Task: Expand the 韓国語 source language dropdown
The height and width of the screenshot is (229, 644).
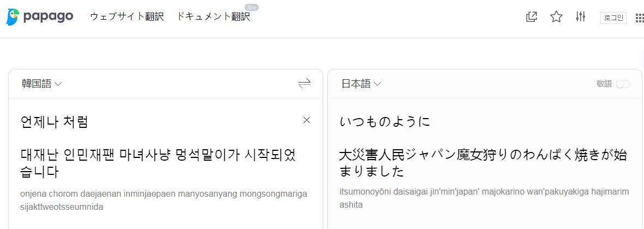Action: pos(41,84)
